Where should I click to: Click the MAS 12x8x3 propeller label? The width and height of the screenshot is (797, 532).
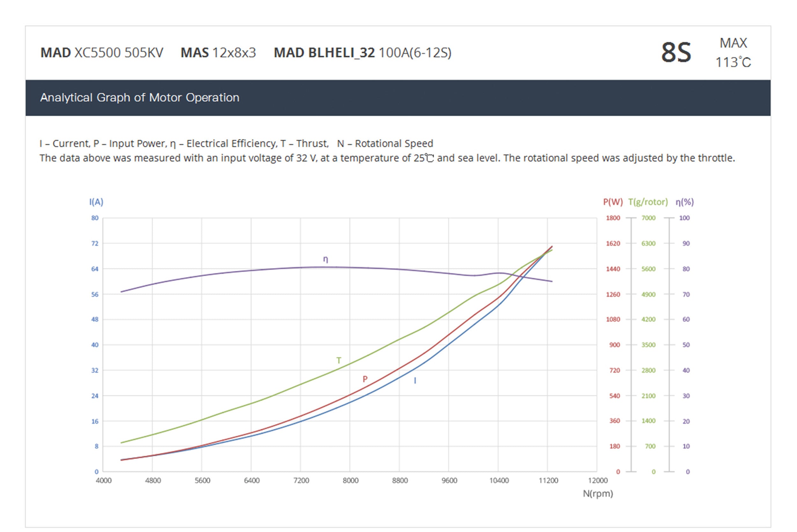tap(218, 53)
